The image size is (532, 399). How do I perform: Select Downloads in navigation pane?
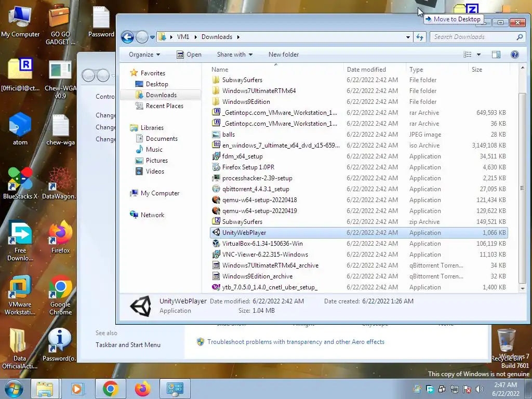coord(161,95)
